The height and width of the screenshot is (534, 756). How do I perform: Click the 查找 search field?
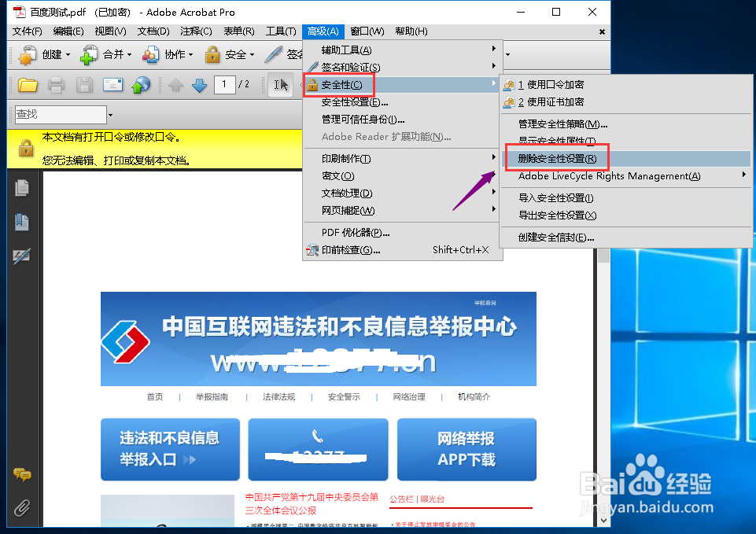pos(61,115)
